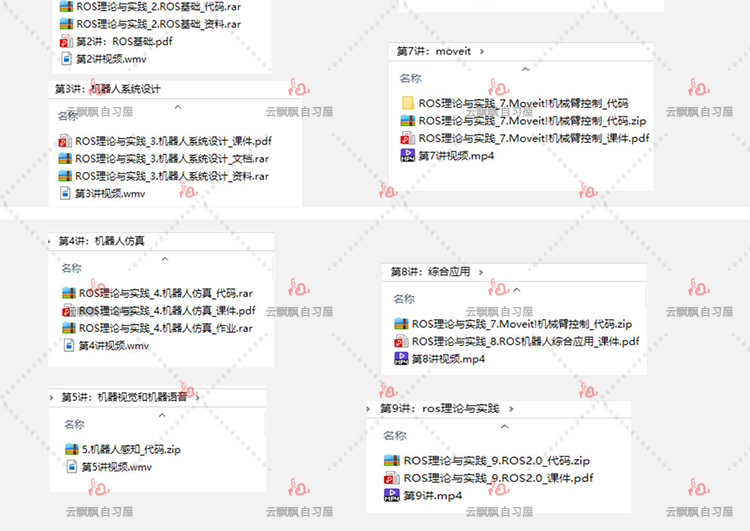Click the zip icon of 7.Moveit!机械臂控制_代码.zip in 第7讲
The image size is (750, 531).
coord(408,121)
